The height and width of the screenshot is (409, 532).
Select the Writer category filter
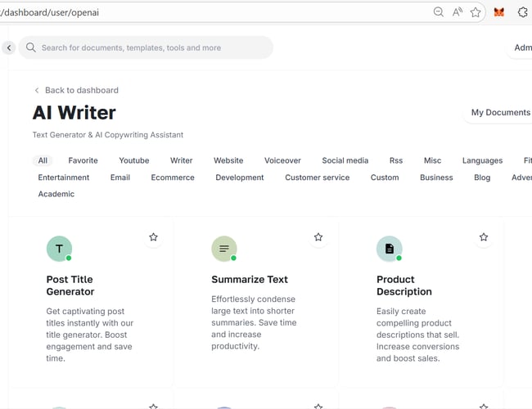click(181, 160)
